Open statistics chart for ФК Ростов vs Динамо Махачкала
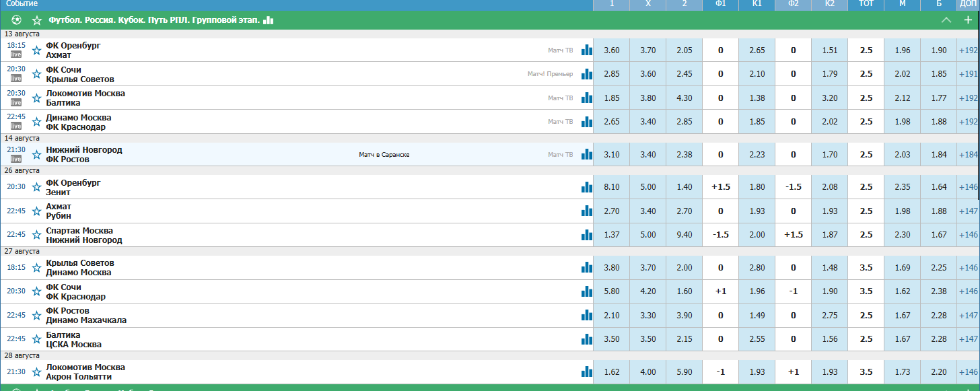This screenshot has width=980, height=391. coord(587,315)
